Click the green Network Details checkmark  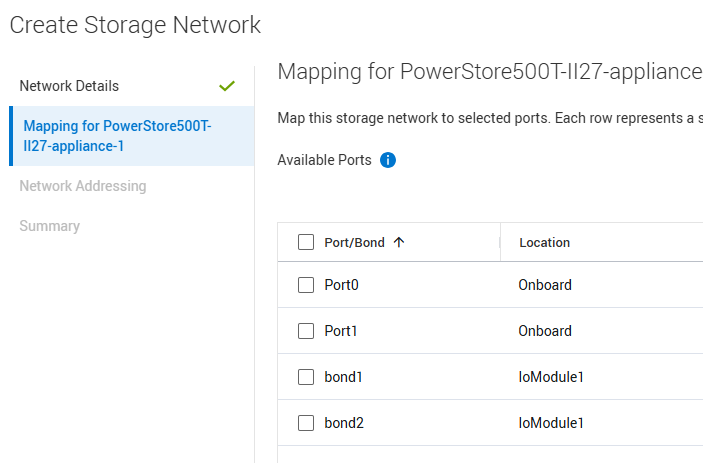[x=227, y=86]
